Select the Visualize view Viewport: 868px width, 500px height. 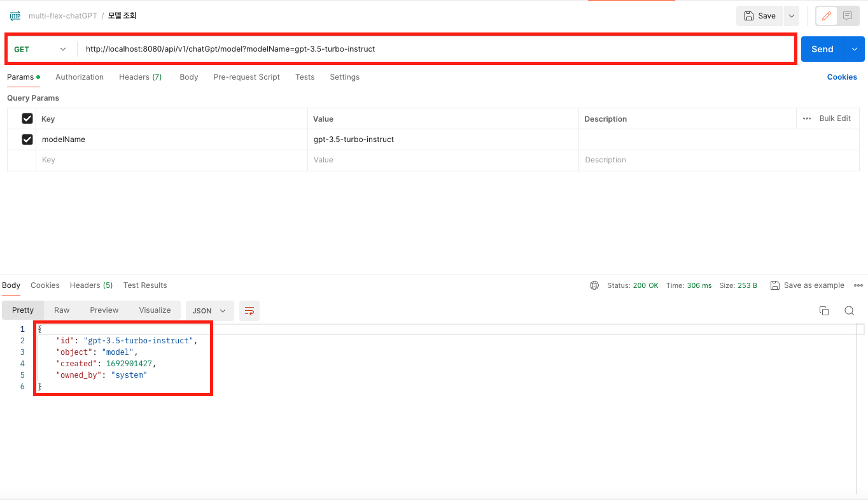click(x=155, y=310)
